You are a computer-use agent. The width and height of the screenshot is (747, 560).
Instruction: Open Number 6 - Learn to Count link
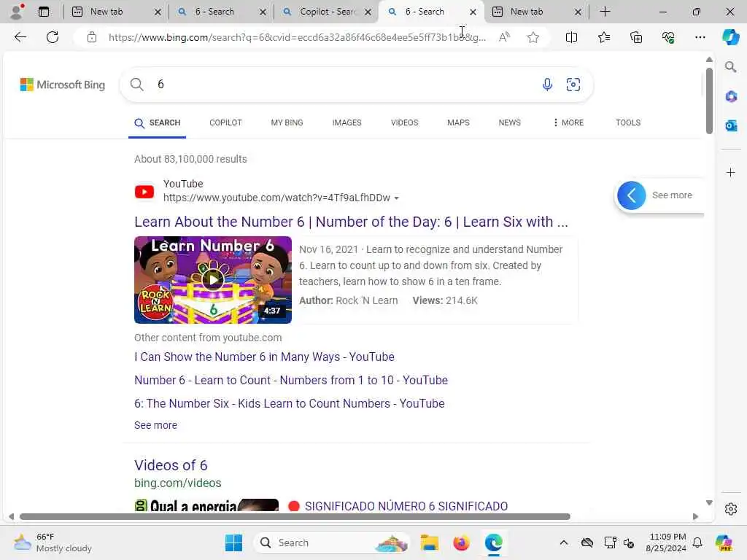[x=291, y=380]
